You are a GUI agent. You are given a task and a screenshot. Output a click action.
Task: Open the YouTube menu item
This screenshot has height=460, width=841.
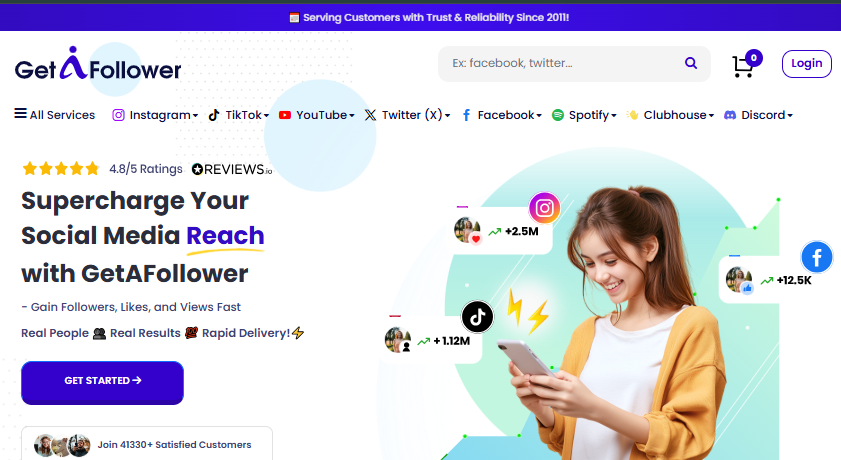point(316,115)
